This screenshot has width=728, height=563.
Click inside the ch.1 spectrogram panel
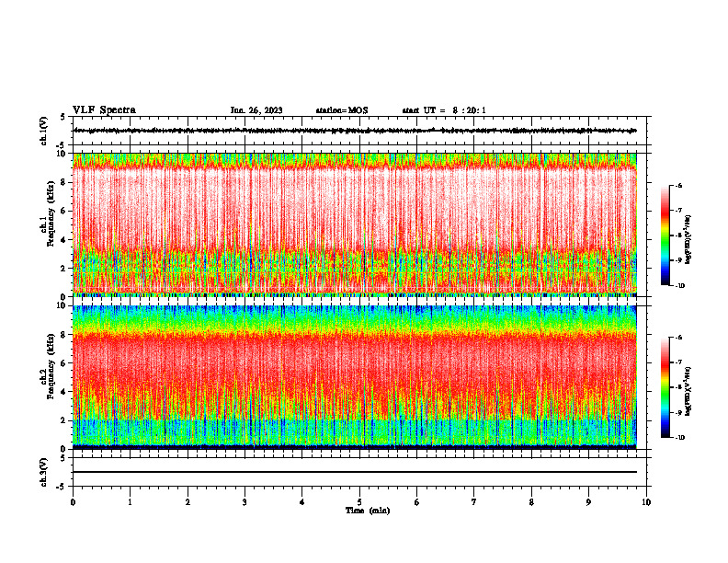[355, 224]
